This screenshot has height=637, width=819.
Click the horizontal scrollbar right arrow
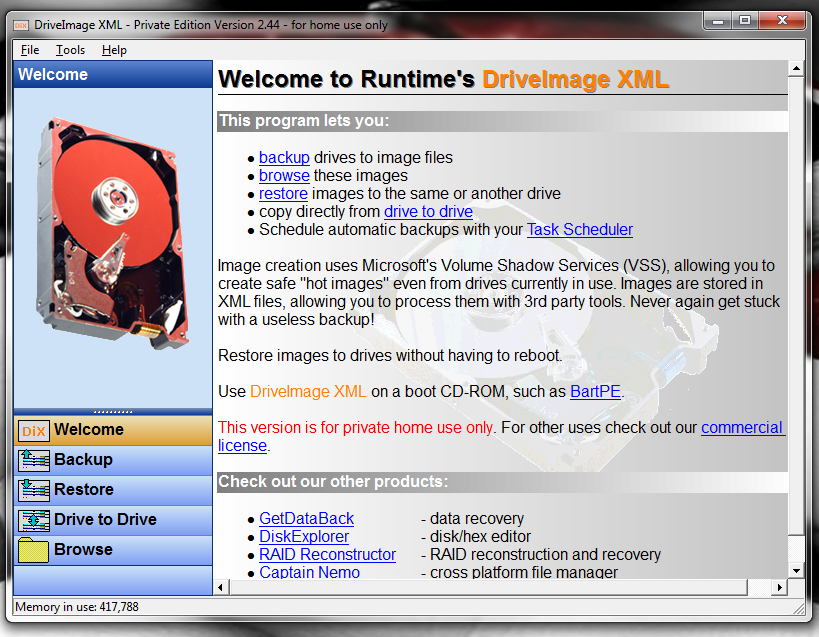coord(779,587)
